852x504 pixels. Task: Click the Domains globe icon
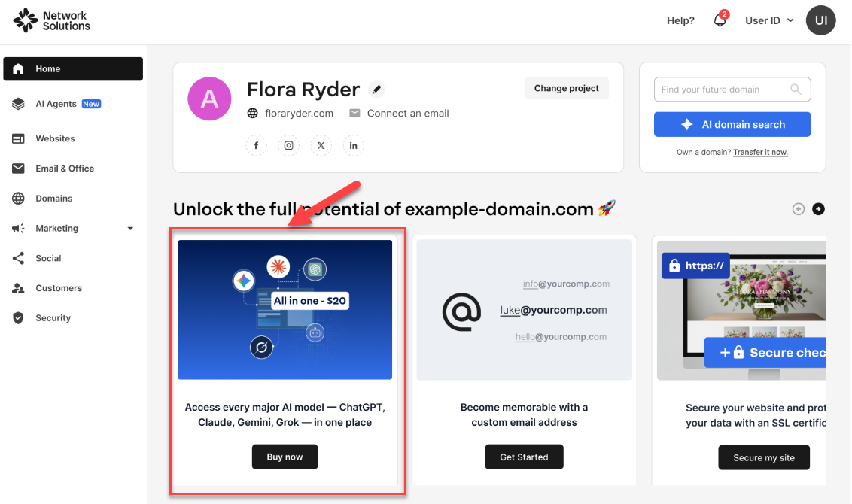pyautogui.click(x=19, y=199)
